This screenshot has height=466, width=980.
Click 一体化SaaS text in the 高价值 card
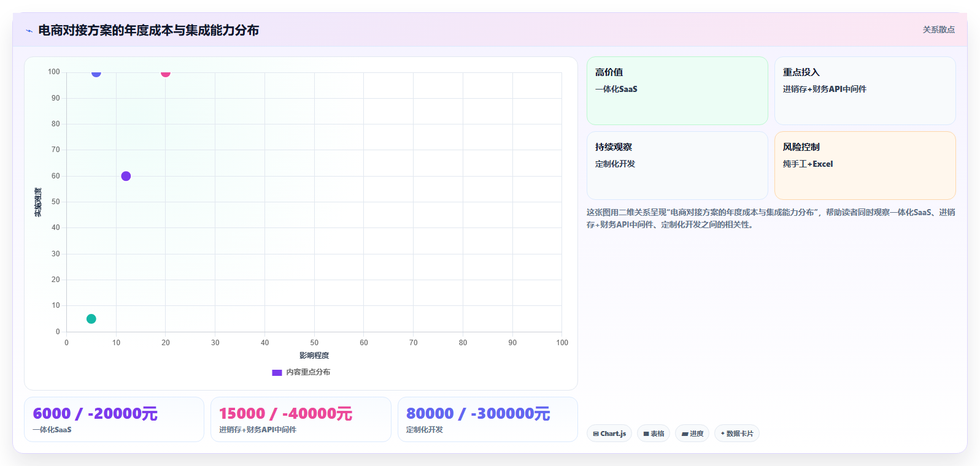coord(616,89)
